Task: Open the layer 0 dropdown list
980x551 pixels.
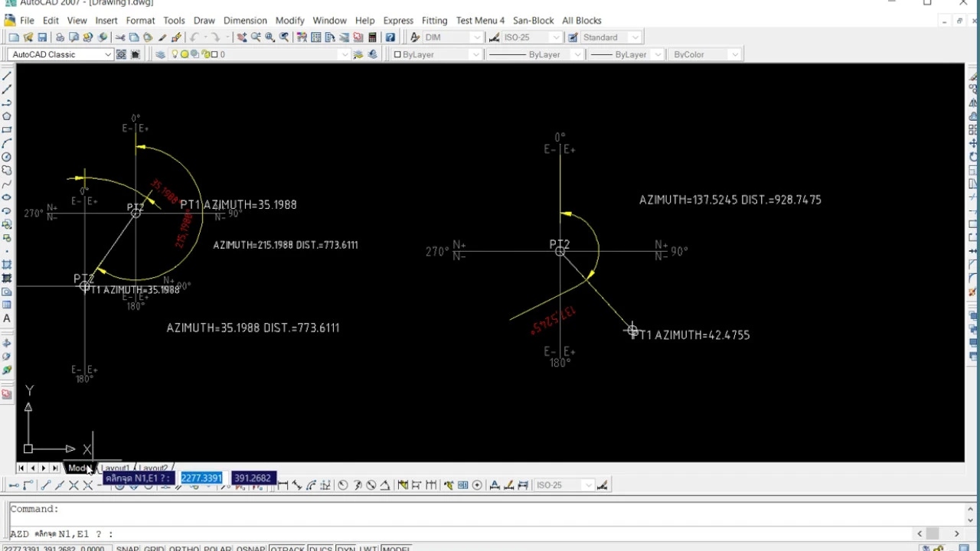Action: (260, 54)
